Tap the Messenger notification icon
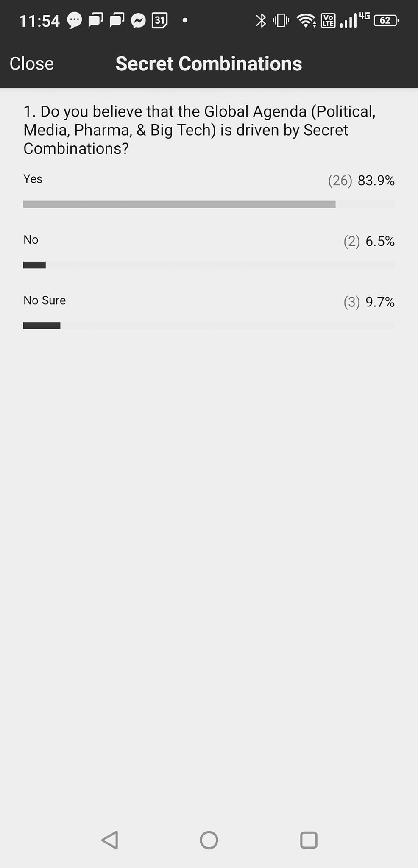The image size is (418, 868). (x=138, y=20)
